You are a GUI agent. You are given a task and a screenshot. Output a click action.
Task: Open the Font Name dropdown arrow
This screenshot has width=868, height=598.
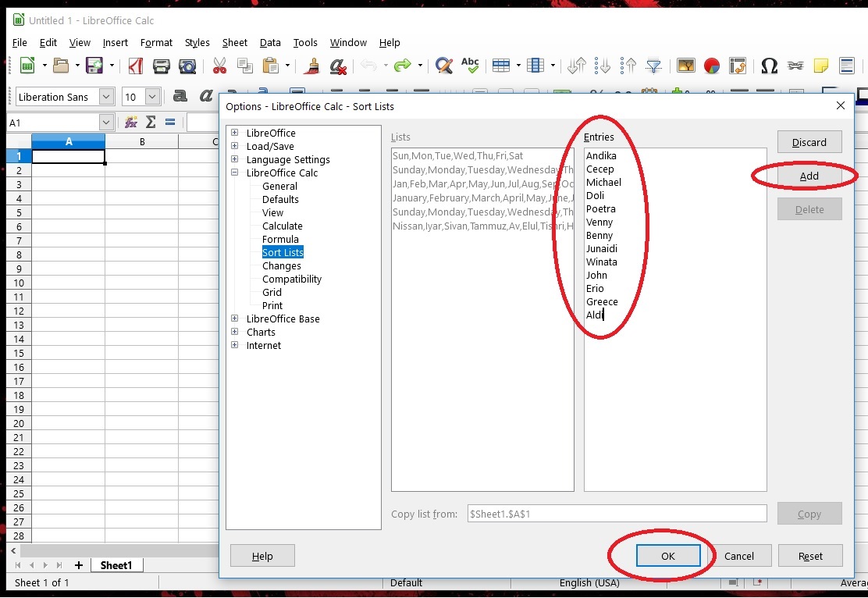tap(106, 96)
